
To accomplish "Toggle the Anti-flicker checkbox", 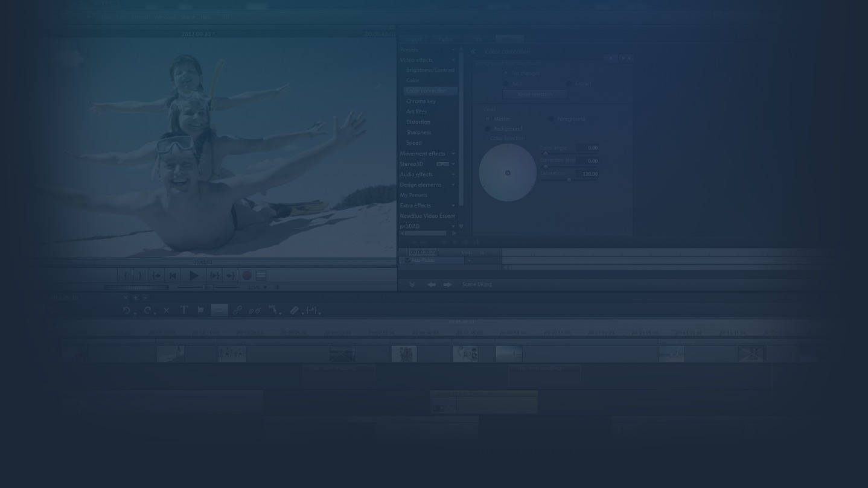I will tap(407, 260).
